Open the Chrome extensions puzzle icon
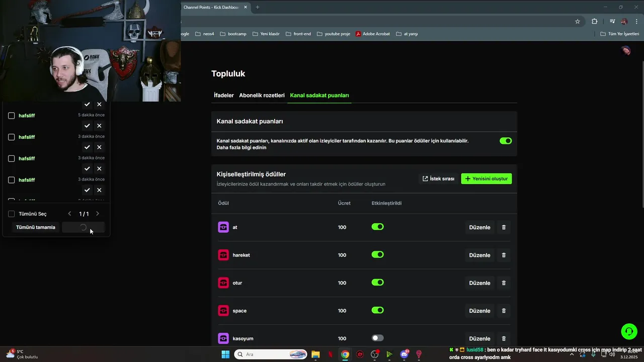This screenshot has height=362, width=644. pyautogui.click(x=594, y=22)
